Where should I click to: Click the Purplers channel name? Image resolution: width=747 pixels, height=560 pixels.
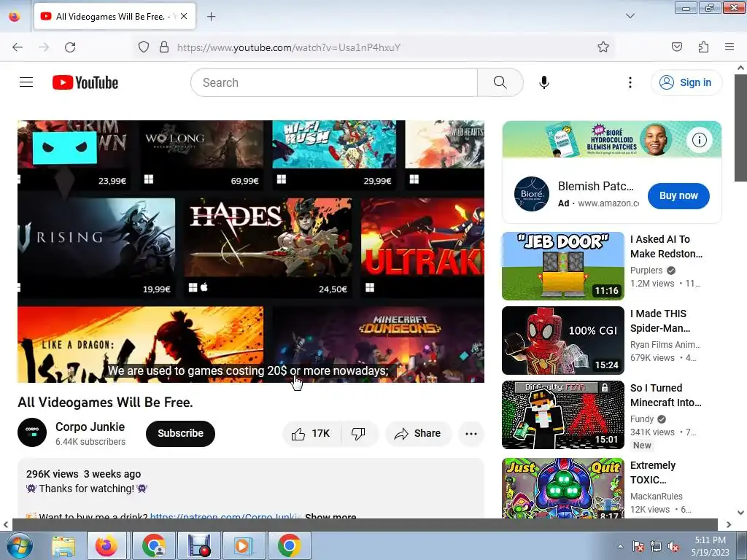coord(646,270)
